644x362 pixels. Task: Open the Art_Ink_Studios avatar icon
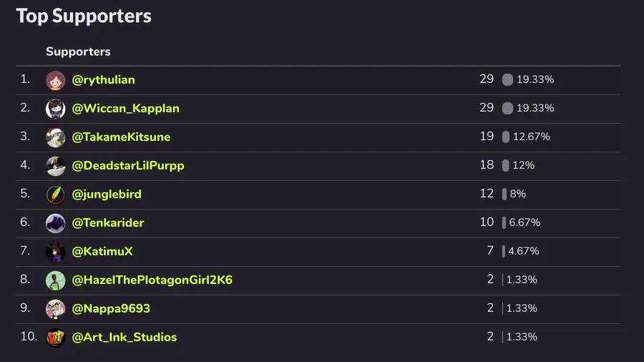56,338
